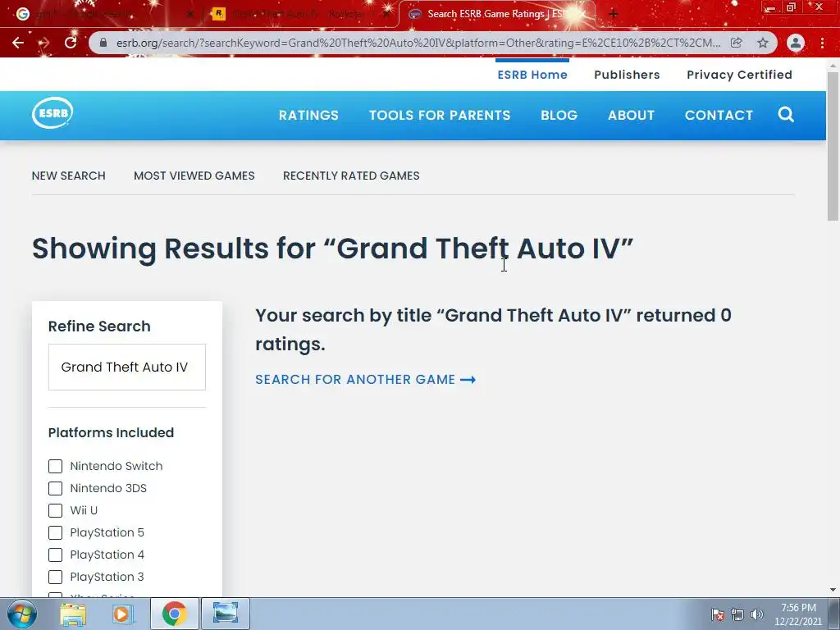This screenshot has width=840, height=630.
Task: Open the search magnifier in the nav bar
Action: tap(786, 114)
